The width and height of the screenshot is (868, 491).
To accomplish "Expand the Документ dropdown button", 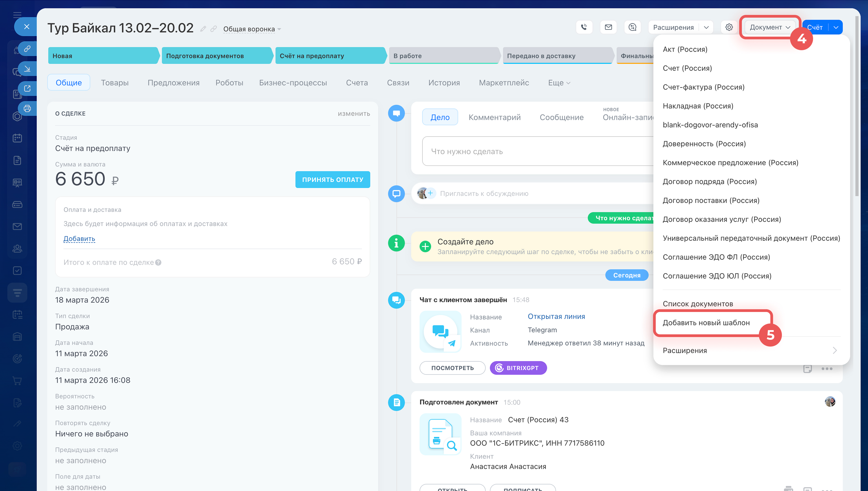I will click(x=770, y=27).
